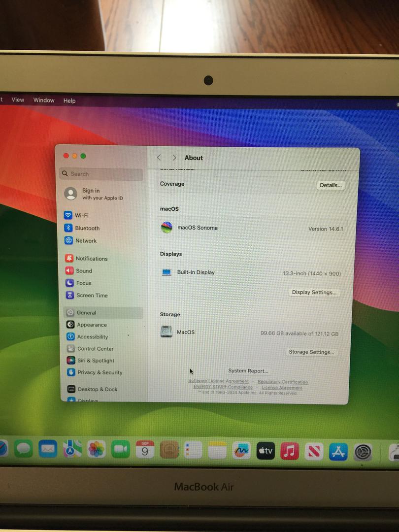Click the Built-in Display icon
The height and width of the screenshot is (532, 399).
[166, 272]
